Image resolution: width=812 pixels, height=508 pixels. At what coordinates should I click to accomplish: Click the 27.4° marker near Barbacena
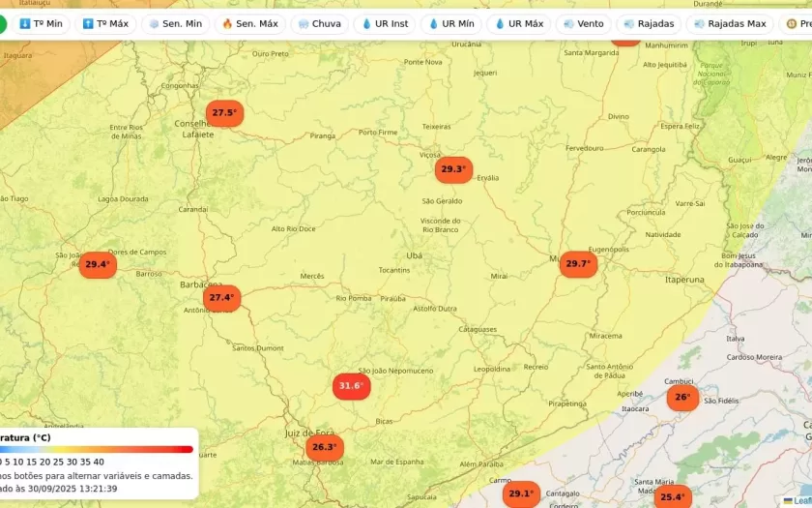tap(221, 298)
